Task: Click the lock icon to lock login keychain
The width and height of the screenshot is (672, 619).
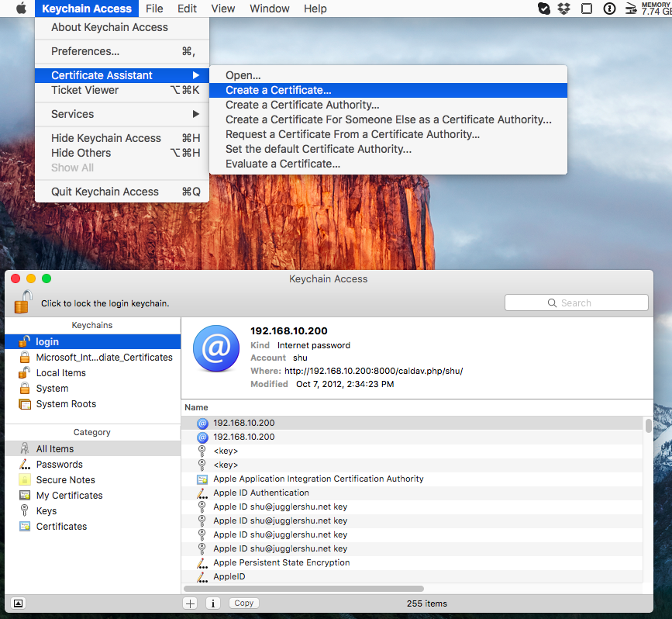Action: tap(22, 302)
